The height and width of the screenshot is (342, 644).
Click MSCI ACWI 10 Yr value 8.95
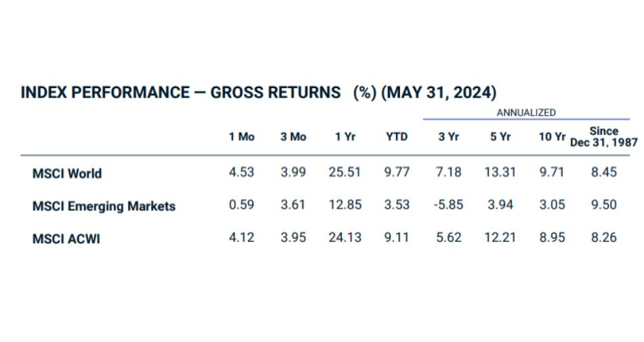tap(552, 237)
